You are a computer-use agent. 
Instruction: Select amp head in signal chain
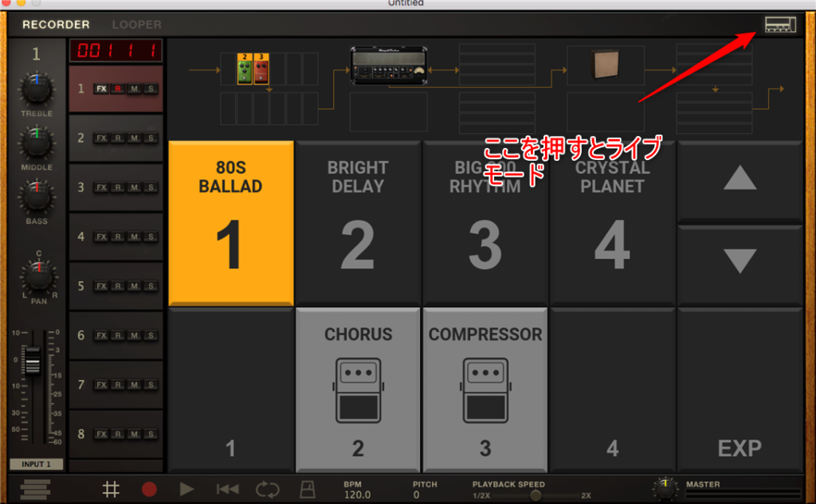(x=389, y=66)
